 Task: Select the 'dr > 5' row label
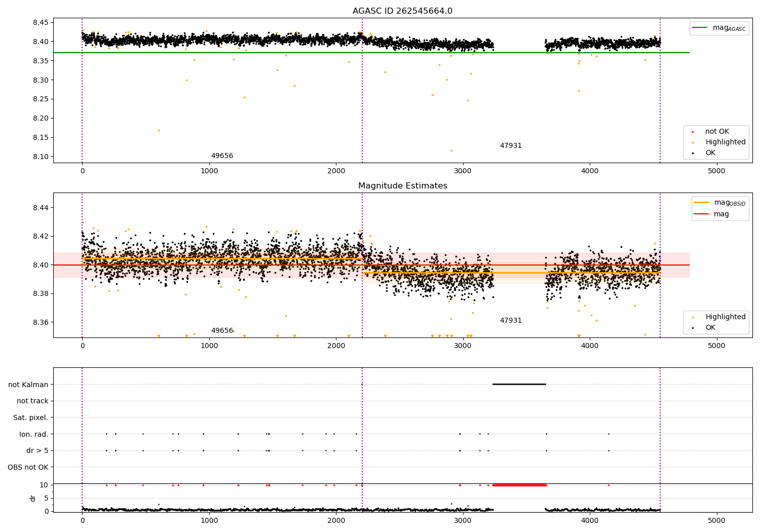pyautogui.click(x=37, y=450)
